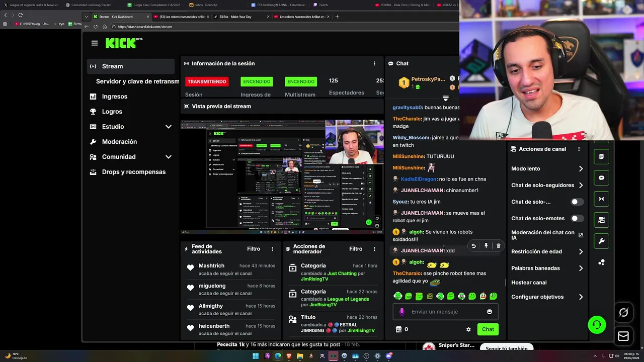The image size is (644, 362).
Task: Open the browser tab list dropdown
Action: coord(87,17)
